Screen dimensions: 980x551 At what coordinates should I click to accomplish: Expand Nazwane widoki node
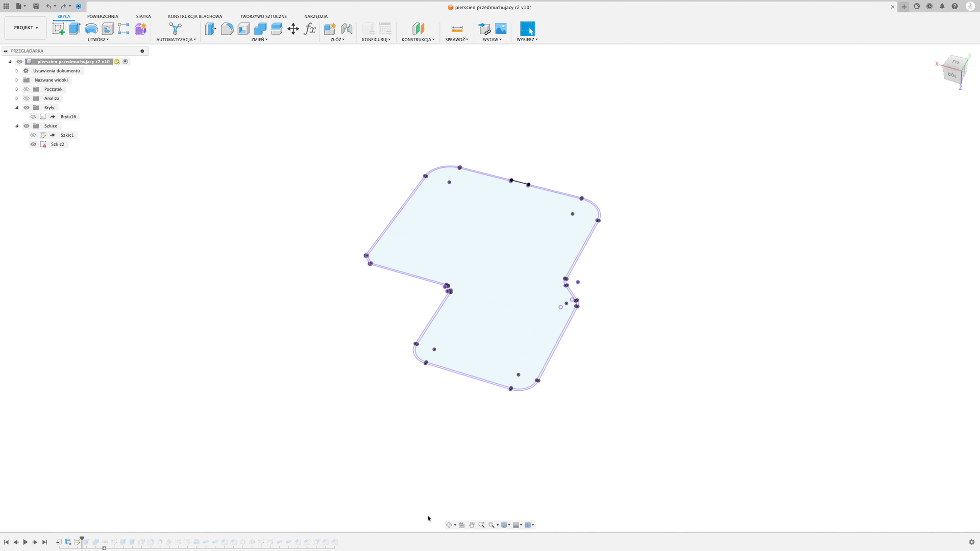(17, 80)
